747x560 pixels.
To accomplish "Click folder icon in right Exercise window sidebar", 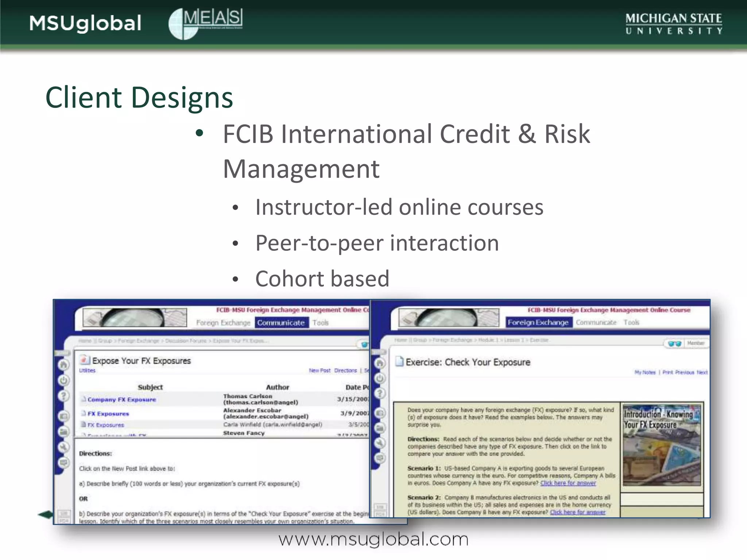I will [x=380, y=428].
